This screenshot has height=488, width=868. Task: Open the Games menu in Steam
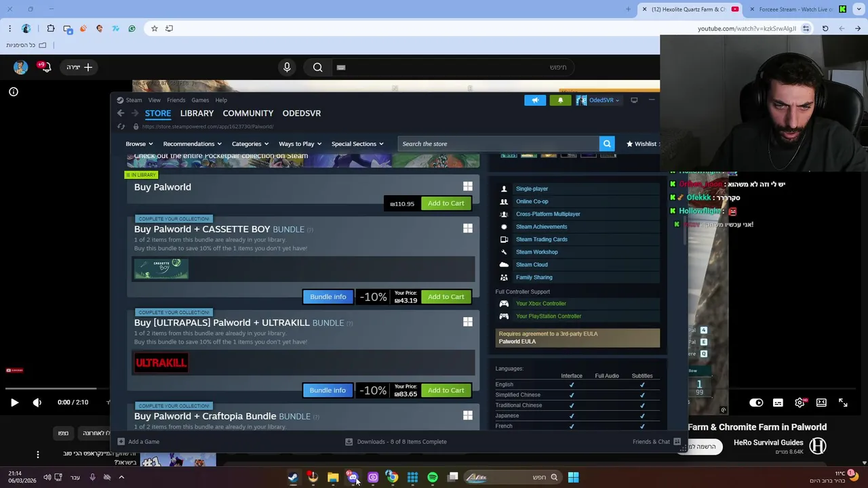tap(200, 100)
